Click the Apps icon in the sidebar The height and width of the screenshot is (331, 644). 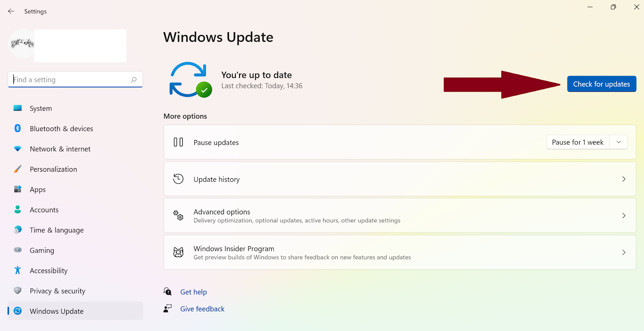point(18,189)
